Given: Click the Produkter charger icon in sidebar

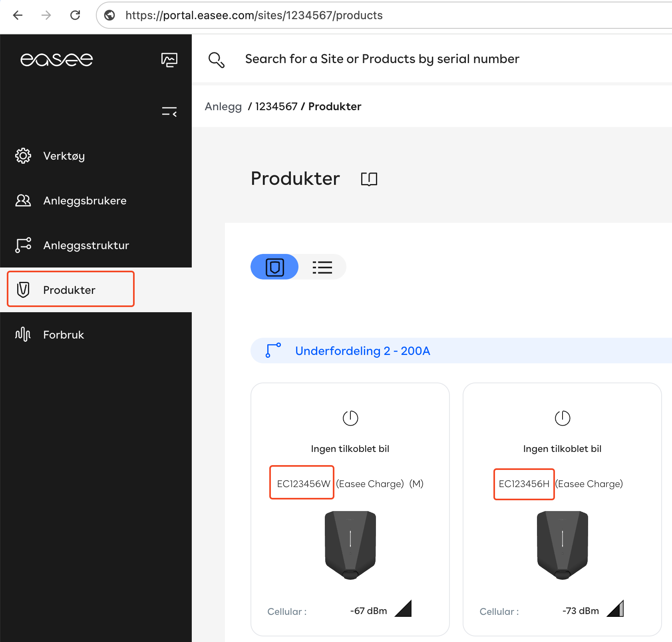Looking at the screenshot, I should point(23,290).
